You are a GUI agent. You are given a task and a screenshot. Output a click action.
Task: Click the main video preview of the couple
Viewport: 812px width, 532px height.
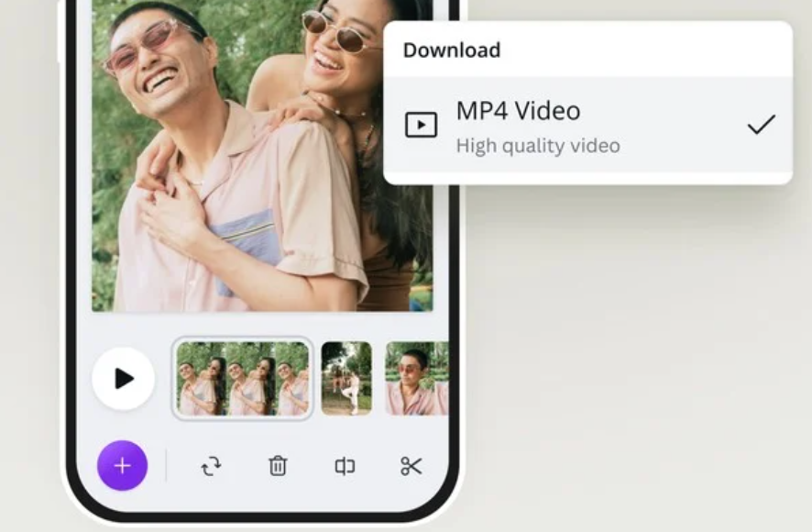coord(262,156)
